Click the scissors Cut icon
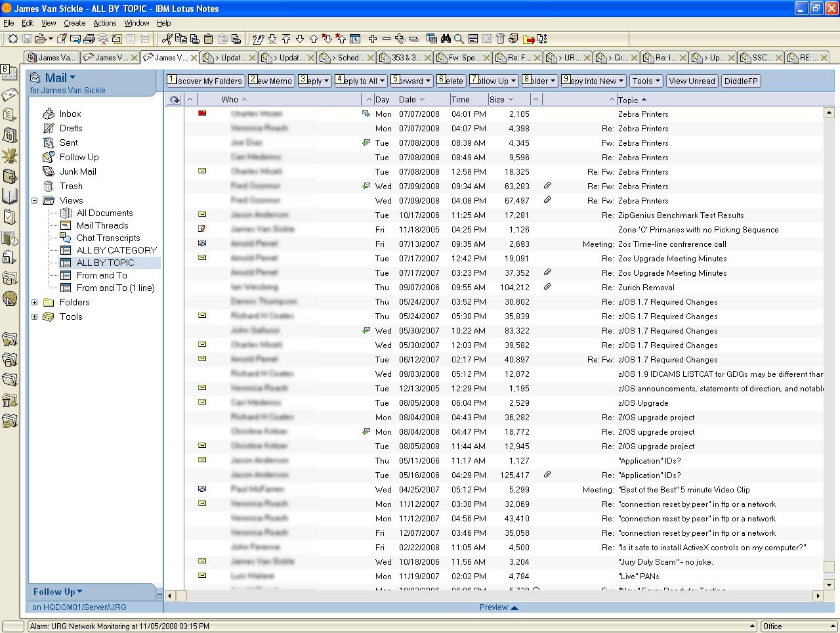Viewport: 840px width, 633px height. (x=167, y=39)
